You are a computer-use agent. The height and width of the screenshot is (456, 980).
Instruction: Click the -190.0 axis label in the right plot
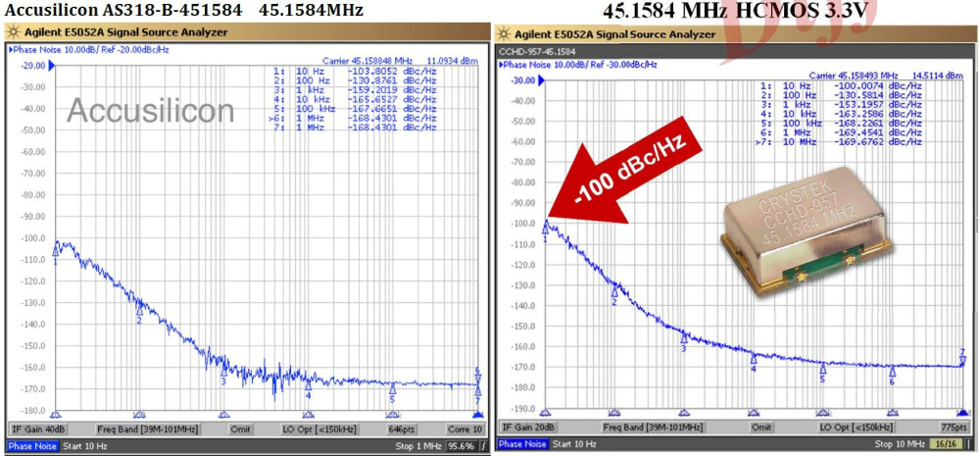pos(525,409)
